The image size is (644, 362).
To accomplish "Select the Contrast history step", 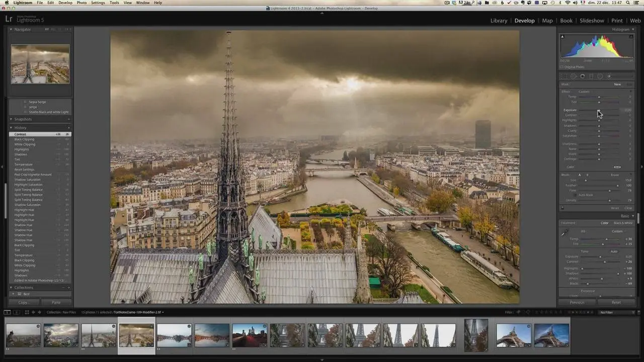I will (40, 134).
